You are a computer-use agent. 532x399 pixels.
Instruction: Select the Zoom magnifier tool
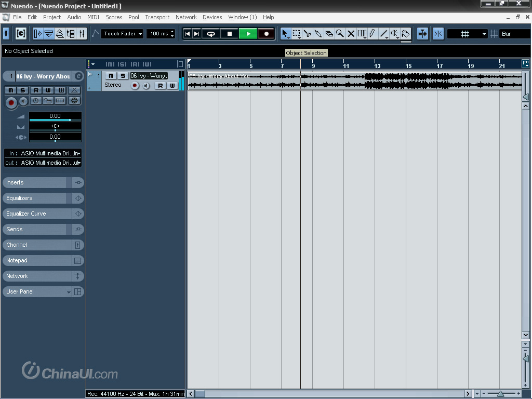click(x=340, y=34)
